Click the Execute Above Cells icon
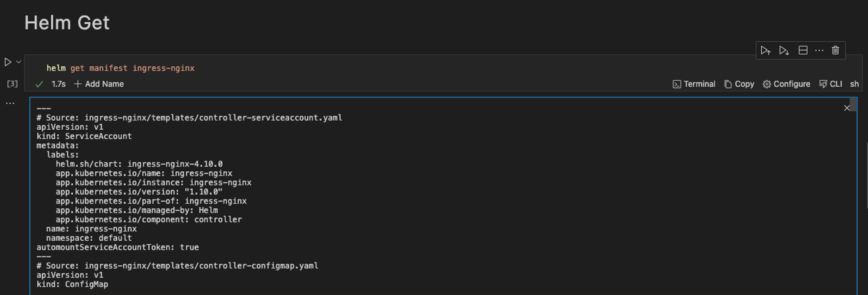The width and height of the screenshot is (868, 295). [765, 51]
